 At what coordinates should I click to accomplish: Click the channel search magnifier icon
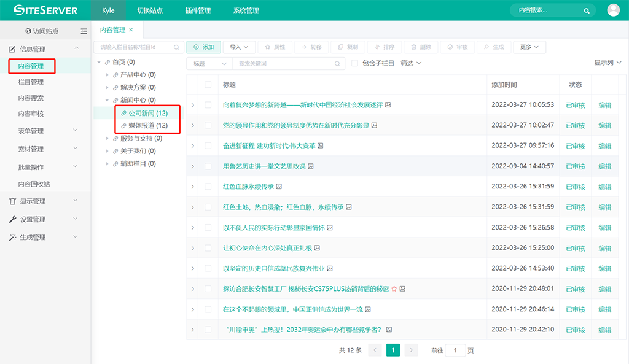pyautogui.click(x=176, y=47)
